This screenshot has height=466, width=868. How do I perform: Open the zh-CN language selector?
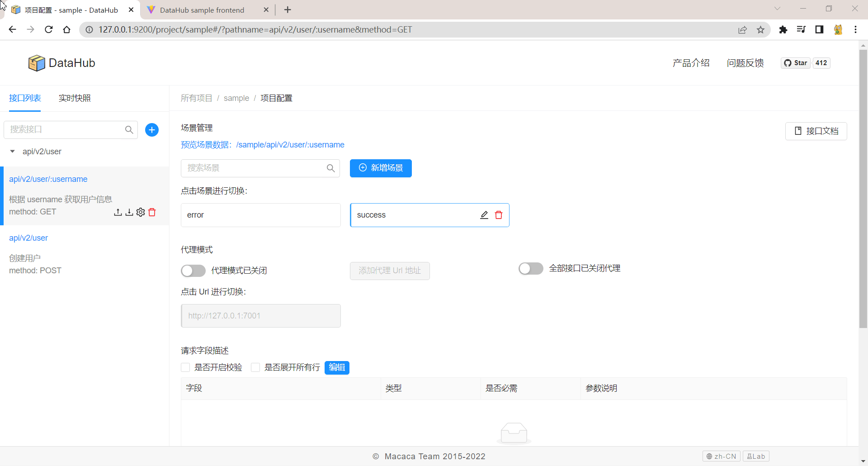[x=721, y=456]
